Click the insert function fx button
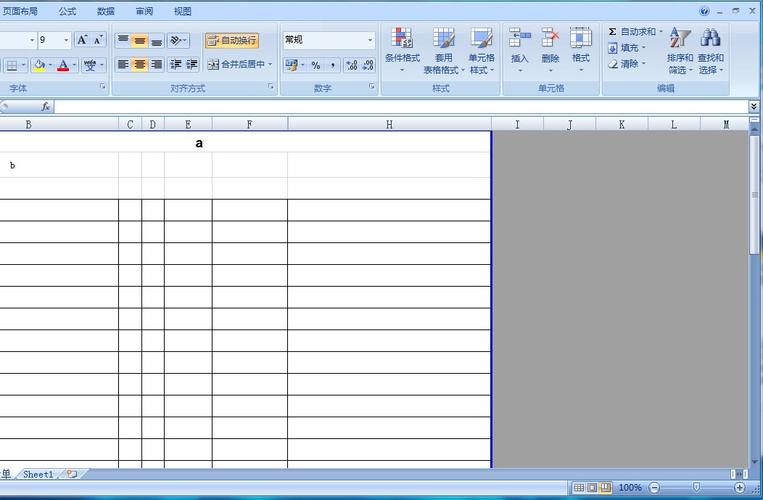Image resolution: width=763 pixels, height=500 pixels. coord(45,106)
